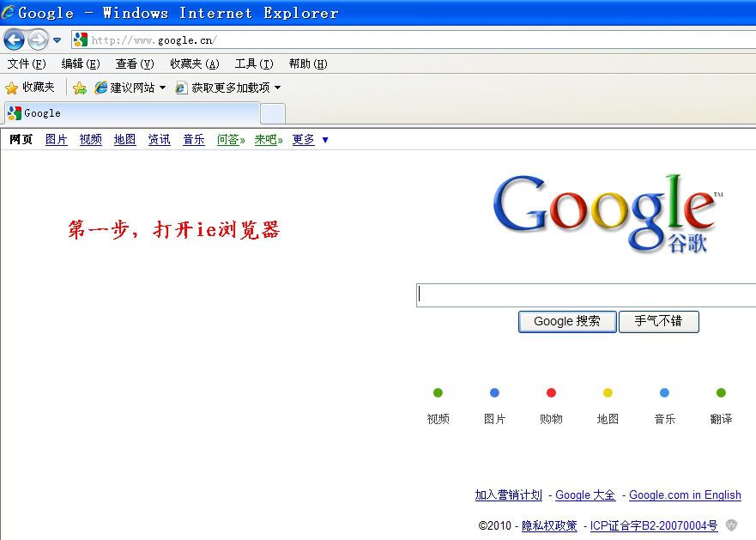Image resolution: width=756 pixels, height=540 pixels.
Task: Click the 视频 link in top navigation
Action: [91, 139]
